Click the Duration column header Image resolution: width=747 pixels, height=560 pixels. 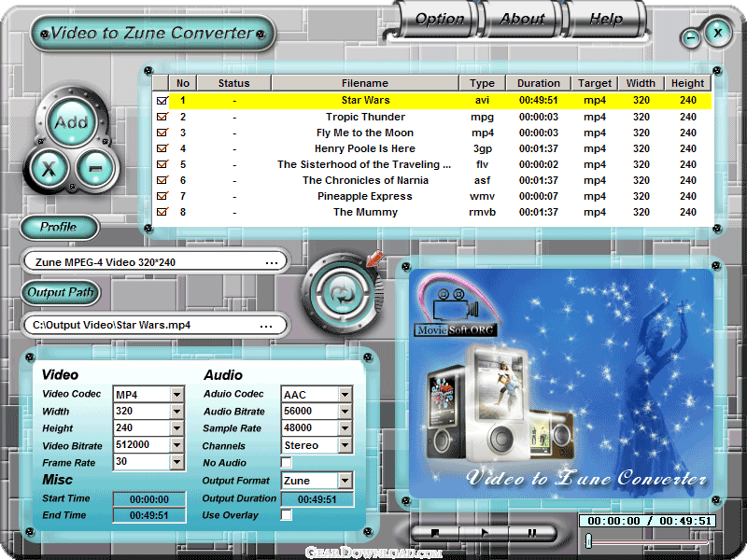(539, 83)
